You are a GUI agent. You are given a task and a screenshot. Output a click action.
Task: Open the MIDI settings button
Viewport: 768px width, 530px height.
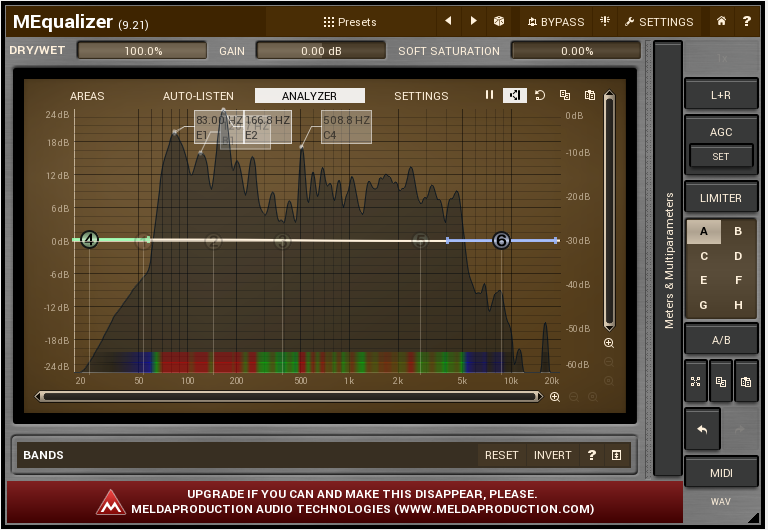[720, 473]
